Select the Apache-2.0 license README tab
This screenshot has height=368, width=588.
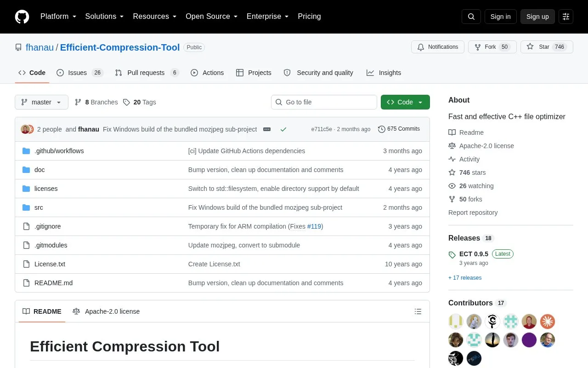tap(106, 311)
